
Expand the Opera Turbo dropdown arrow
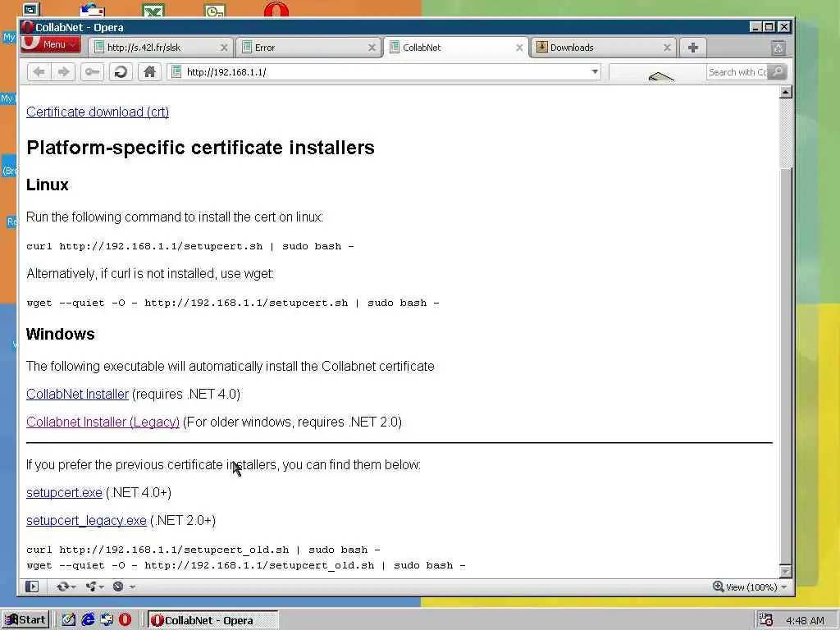(132, 587)
